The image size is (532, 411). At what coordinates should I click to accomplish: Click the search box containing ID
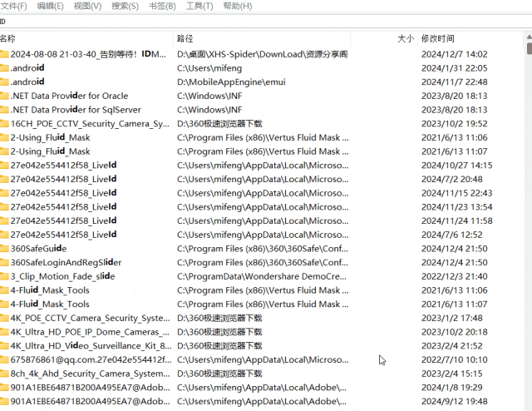266,22
